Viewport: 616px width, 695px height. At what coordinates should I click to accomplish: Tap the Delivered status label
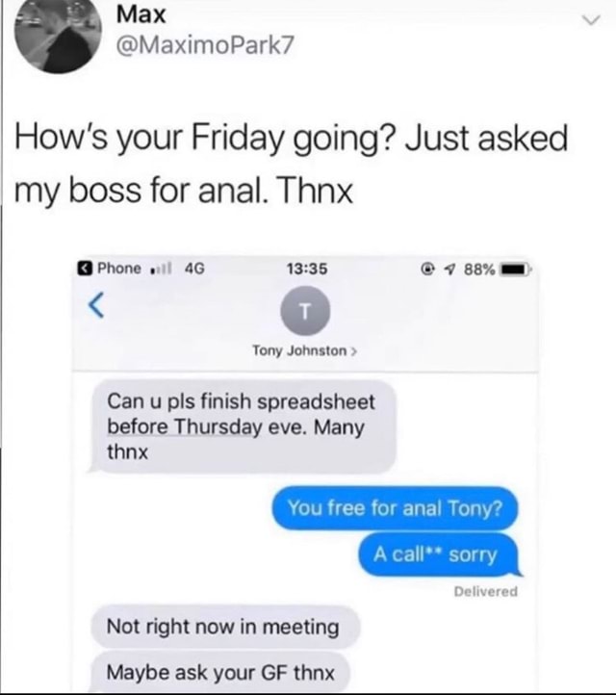tap(486, 591)
